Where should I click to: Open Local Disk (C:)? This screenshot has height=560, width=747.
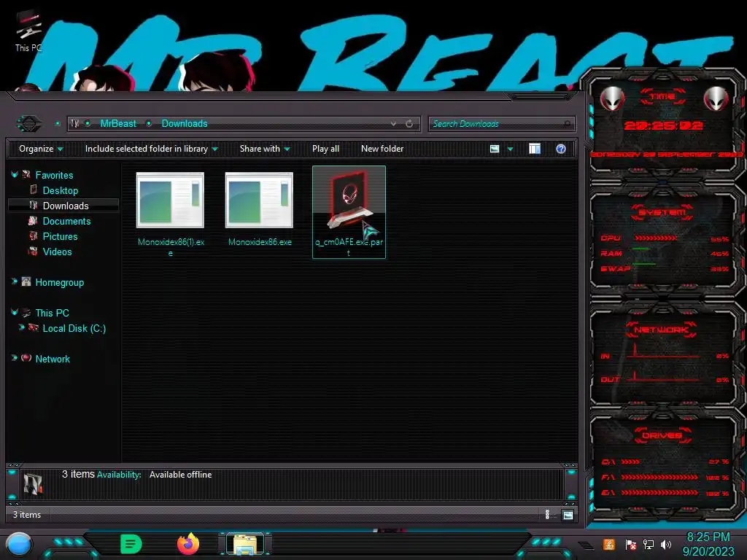[x=74, y=328]
